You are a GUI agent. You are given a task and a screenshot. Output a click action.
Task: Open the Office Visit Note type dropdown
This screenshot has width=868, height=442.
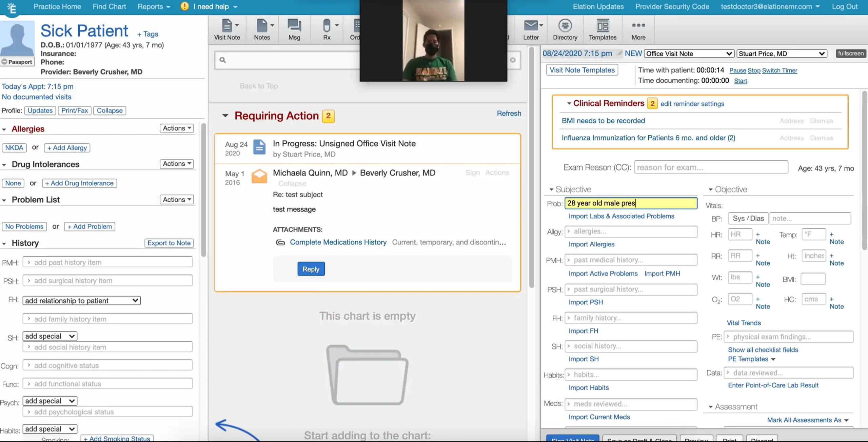click(689, 53)
